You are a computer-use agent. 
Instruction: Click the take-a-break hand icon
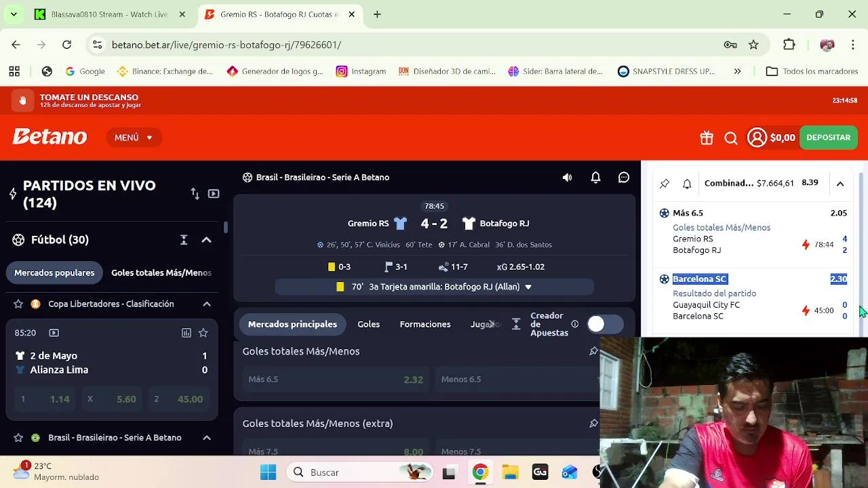[22, 101]
